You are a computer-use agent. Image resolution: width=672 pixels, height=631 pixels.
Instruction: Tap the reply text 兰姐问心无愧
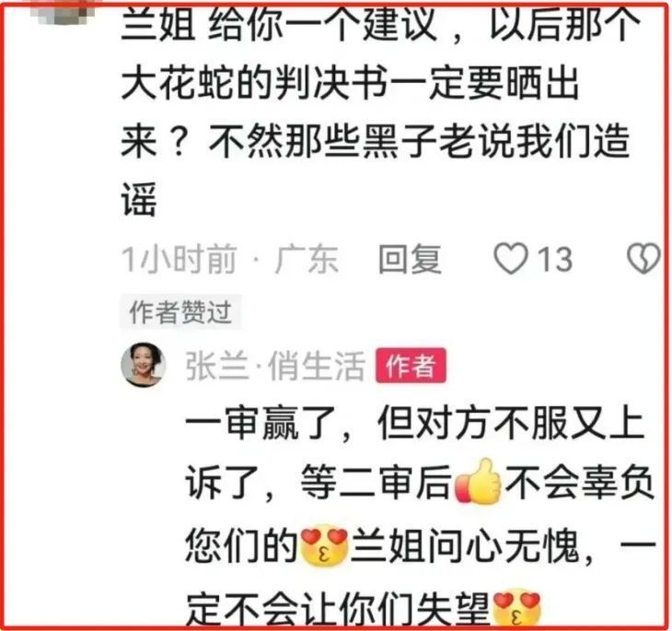point(465,545)
